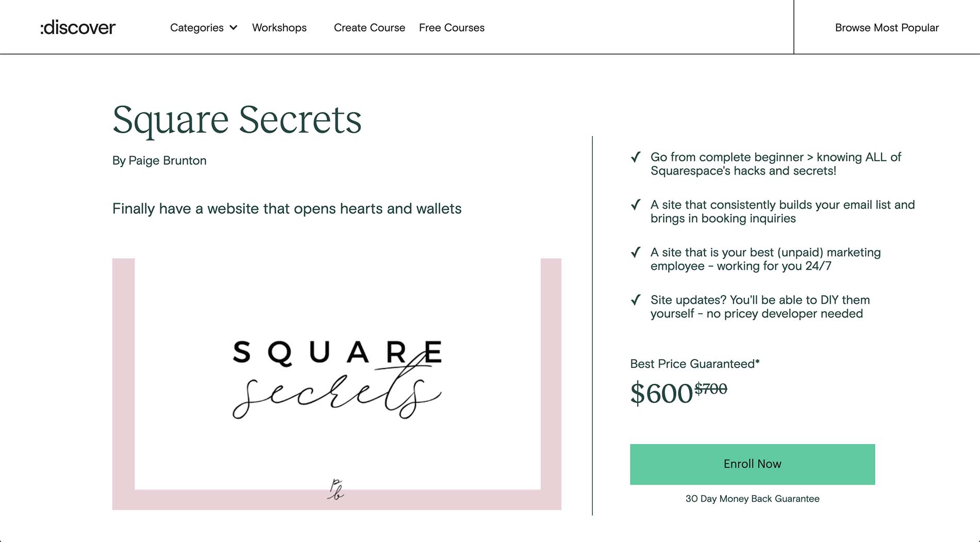This screenshot has width=980, height=542.
Task: Click the Enroll Now button
Action: (x=752, y=464)
